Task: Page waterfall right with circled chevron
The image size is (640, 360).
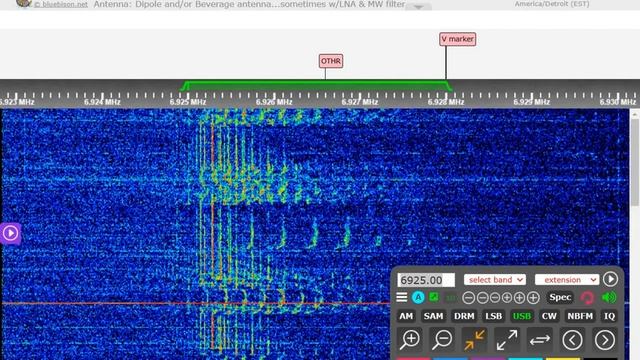Action: [x=604, y=340]
